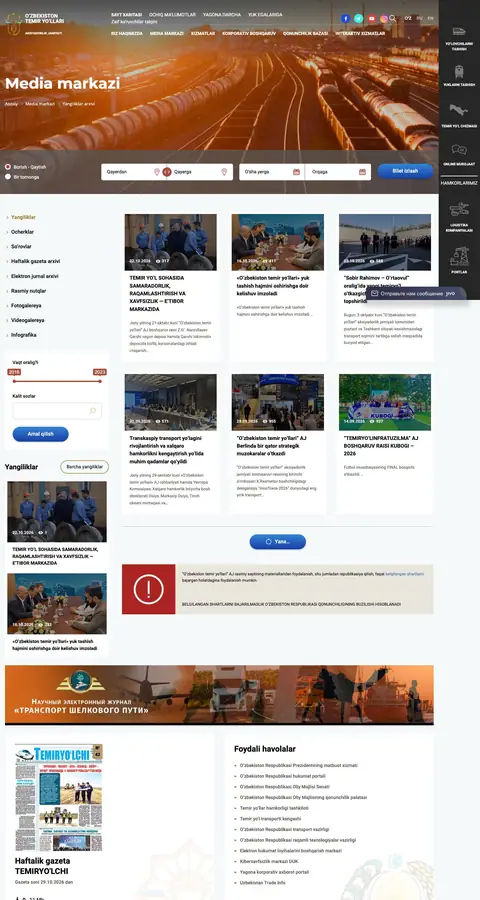The height and width of the screenshot is (900, 480).
Task: Click the Qayerdan departure field
Action: 133,172
